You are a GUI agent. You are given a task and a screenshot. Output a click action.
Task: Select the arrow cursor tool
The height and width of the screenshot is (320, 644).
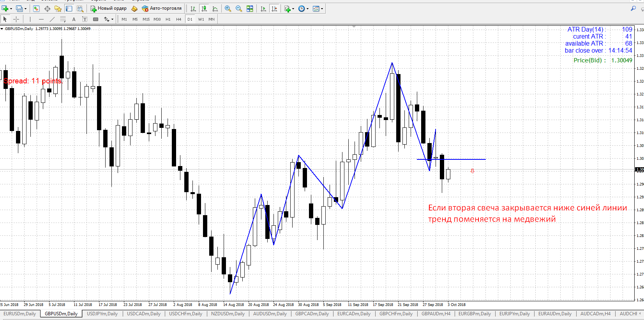click(x=5, y=19)
